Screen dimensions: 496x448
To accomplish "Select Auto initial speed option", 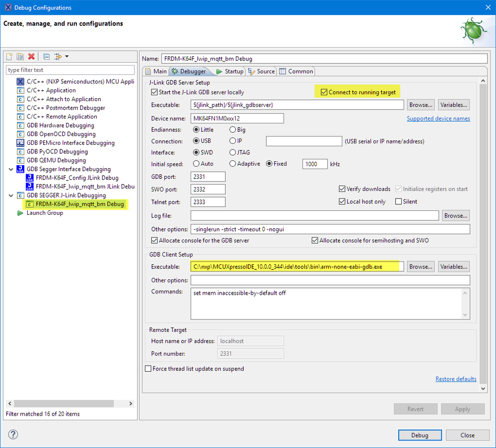I will (196, 164).
